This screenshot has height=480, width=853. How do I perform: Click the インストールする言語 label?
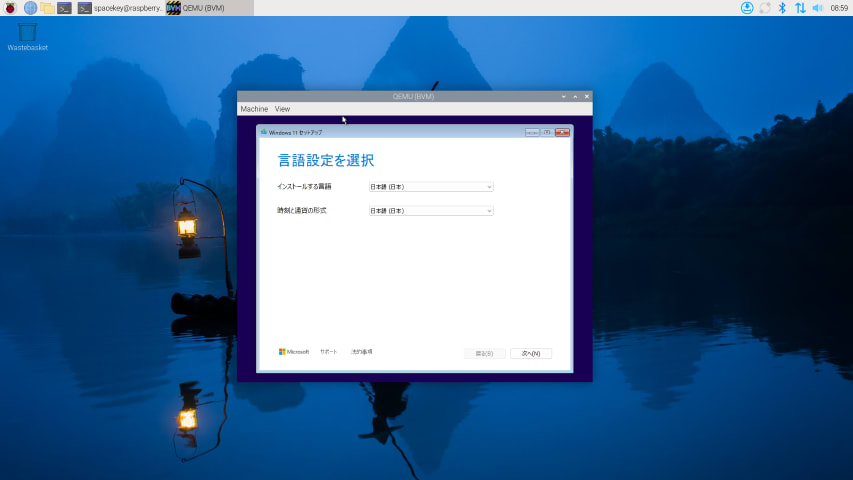[x=304, y=187]
